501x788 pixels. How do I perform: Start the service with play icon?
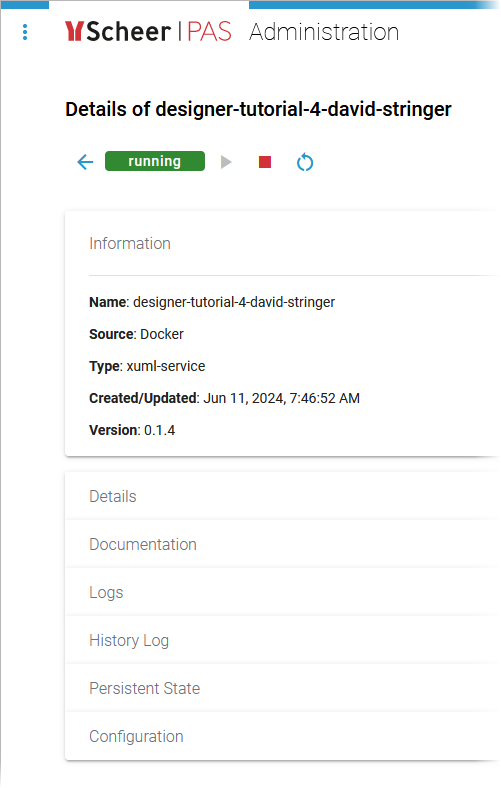coord(226,162)
